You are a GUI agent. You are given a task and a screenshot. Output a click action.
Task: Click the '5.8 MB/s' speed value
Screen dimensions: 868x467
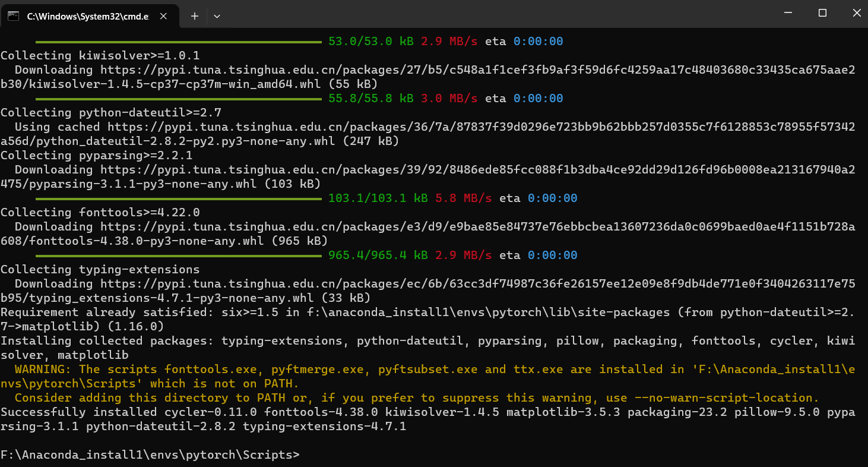click(463, 198)
